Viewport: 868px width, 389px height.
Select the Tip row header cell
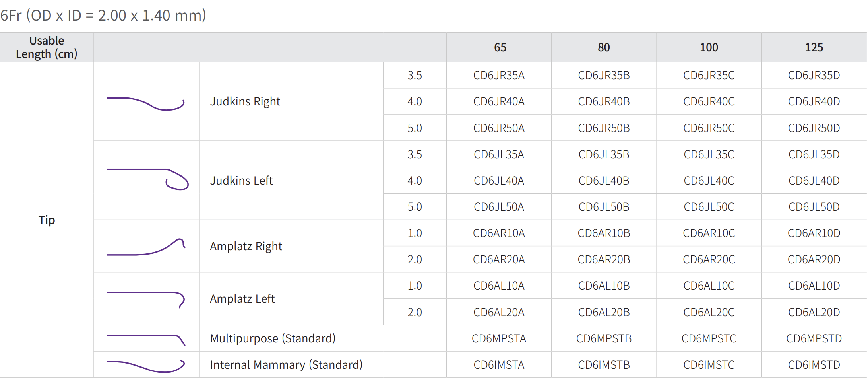coord(46,220)
